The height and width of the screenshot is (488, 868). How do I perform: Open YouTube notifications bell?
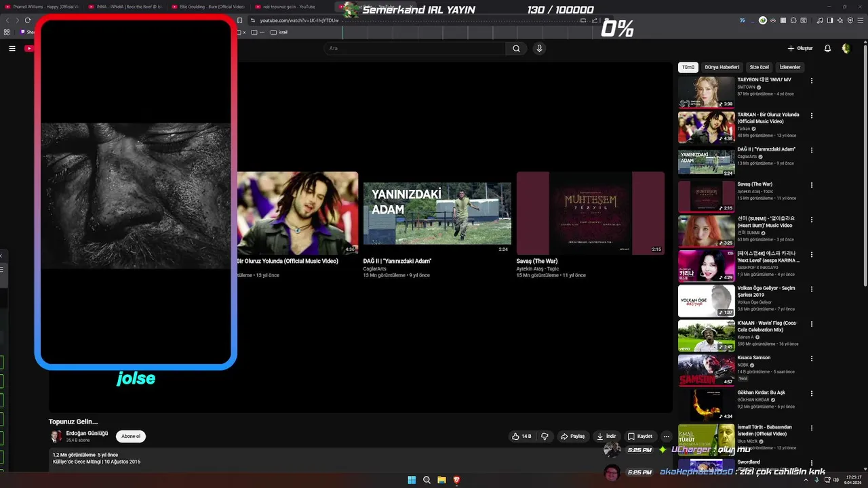[x=827, y=48]
